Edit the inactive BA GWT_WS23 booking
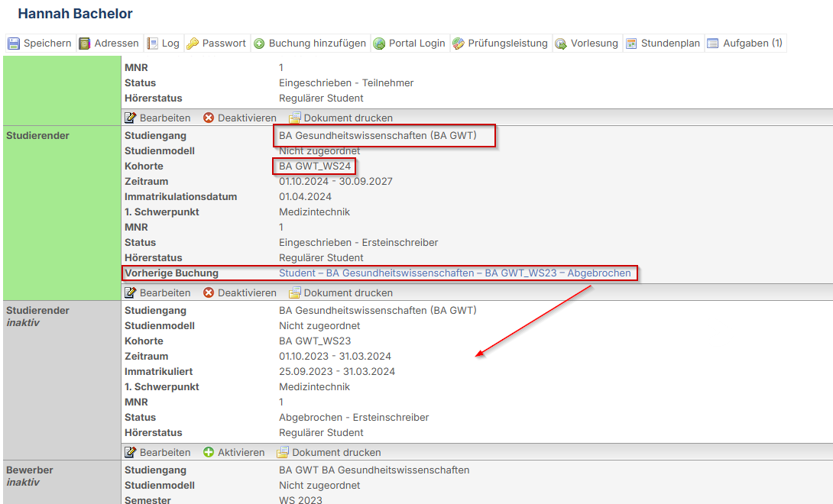 [157, 453]
